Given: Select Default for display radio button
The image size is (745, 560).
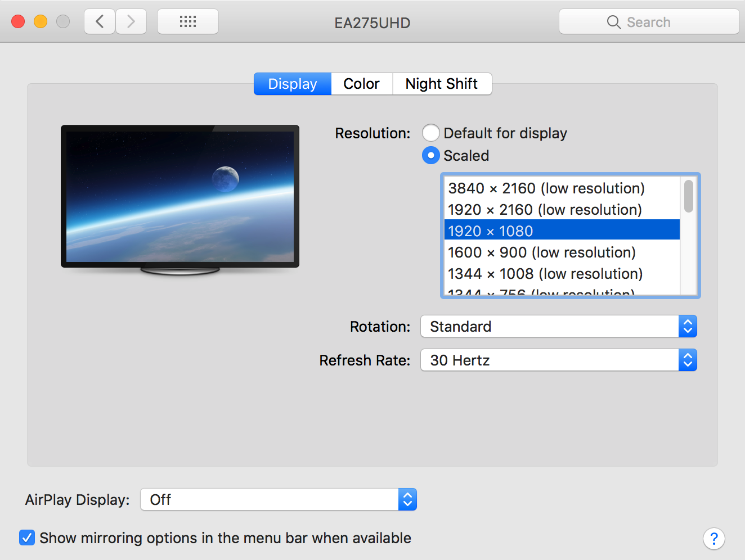Looking at the screenshot, I should pyautogui.click(x=431, y=133).
